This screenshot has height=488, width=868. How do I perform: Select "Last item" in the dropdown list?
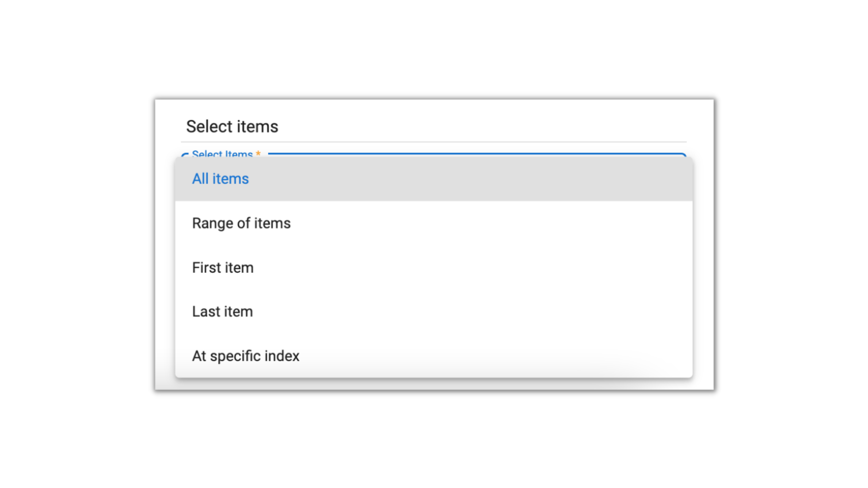pos(222,311)
